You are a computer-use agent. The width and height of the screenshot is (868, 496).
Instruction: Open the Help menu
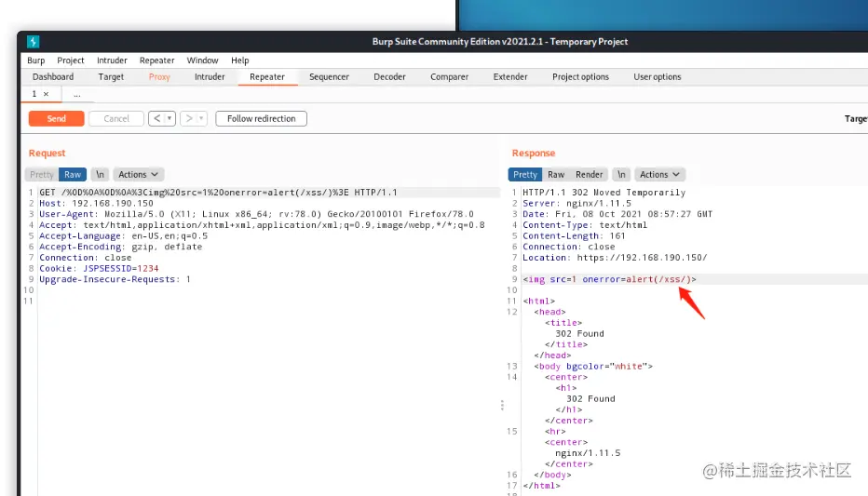239,60
